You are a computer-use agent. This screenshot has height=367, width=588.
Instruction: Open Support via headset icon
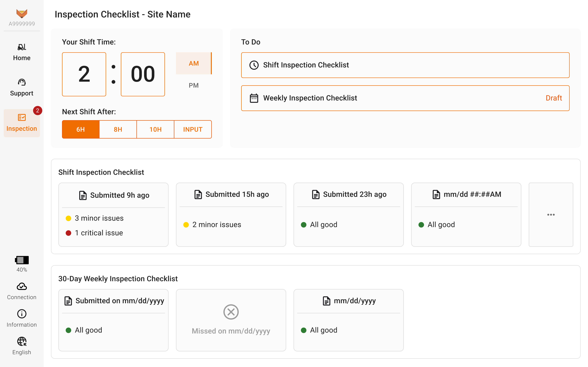[22, 82]
